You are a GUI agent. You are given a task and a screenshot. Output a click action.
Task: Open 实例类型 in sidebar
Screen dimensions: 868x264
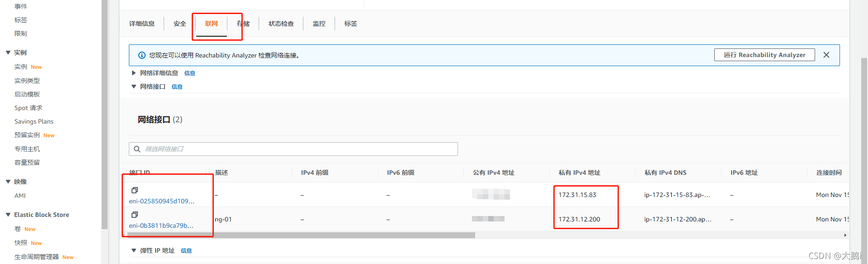[27, 81]
